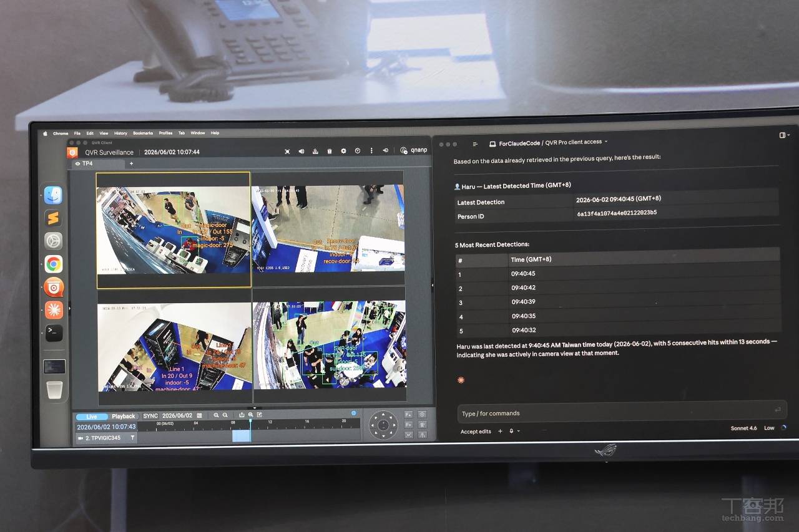Toggle the Claude sidebar list icon
Image resolution: width=799 pixels, height=532 pixels.
pyautogui.click(x=476, y=144)
